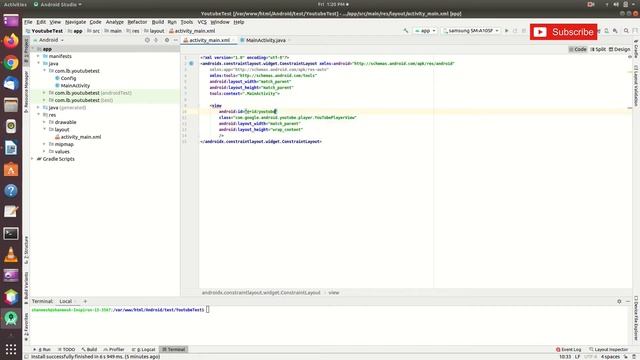Launch Firefox from the Ubuntu dock

coord(11,41)
